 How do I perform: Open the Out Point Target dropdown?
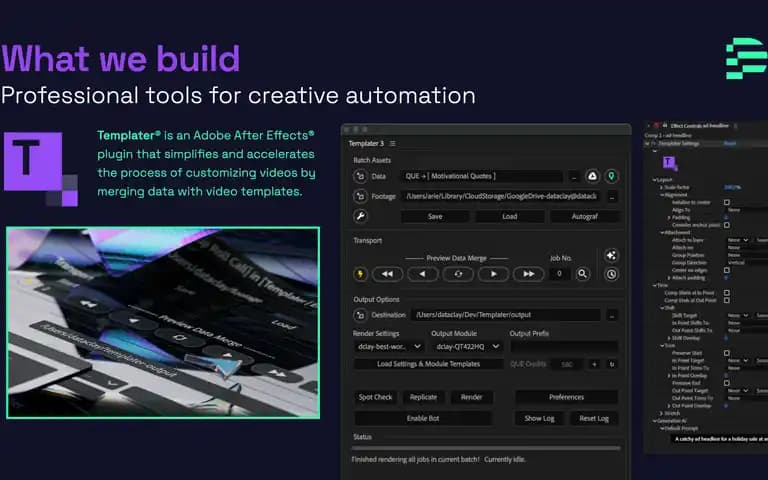(738, 391)
